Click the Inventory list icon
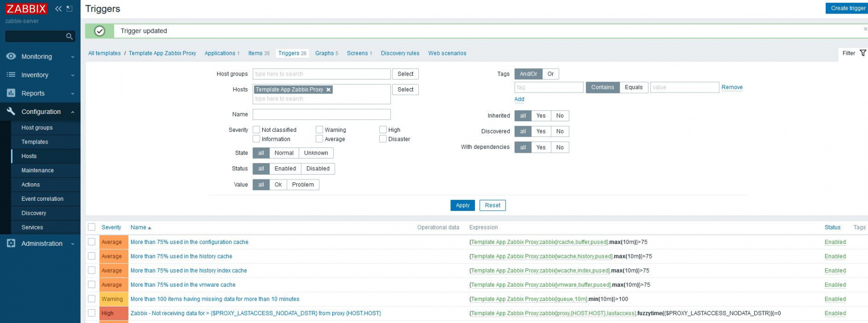The image size is (868, 323). pyautogui.click(x=11, y=75)
